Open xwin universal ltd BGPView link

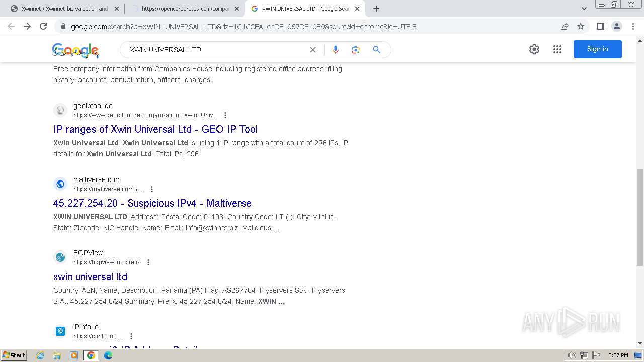point(90,277)
